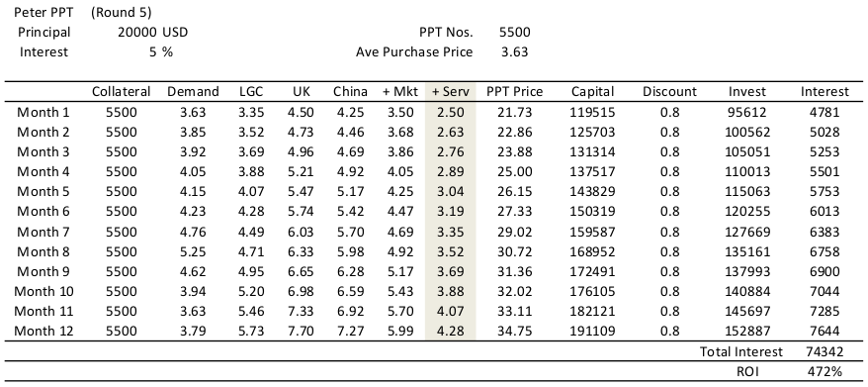Select Month 10 Invest cell 140884
The height and width of the screenshot is (387, 868).
[x=746, y=291]
